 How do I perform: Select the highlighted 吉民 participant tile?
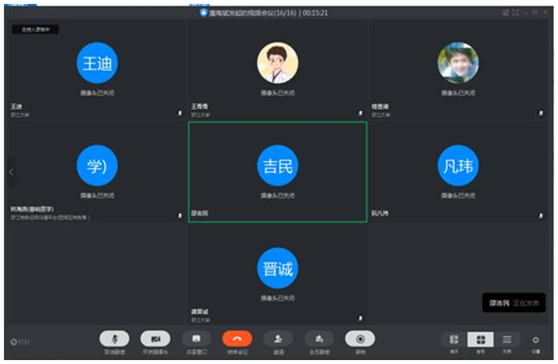(x=278, y=172)
